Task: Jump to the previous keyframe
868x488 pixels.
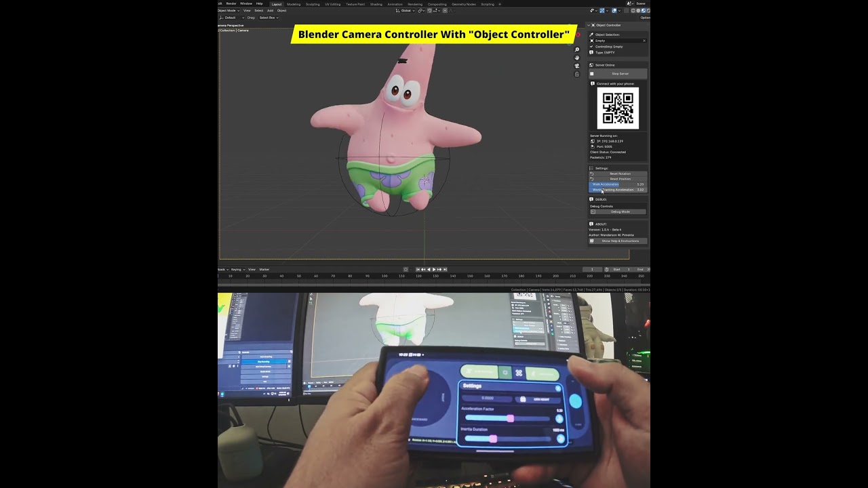Action: click(x=423, y=269)
